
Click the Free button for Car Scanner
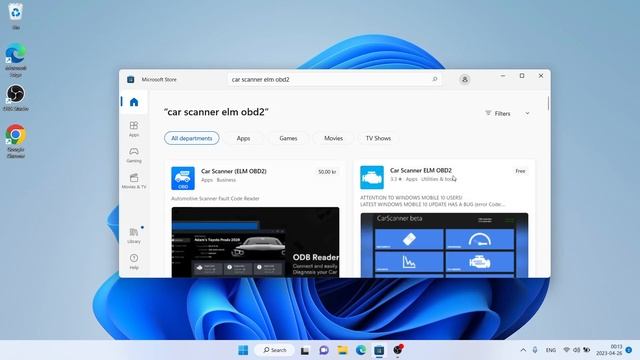click(520, 171)
